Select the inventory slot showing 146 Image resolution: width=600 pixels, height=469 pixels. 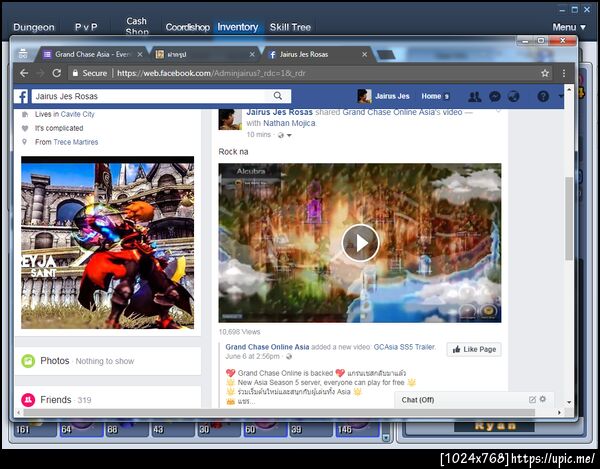[x=357, y=430]
